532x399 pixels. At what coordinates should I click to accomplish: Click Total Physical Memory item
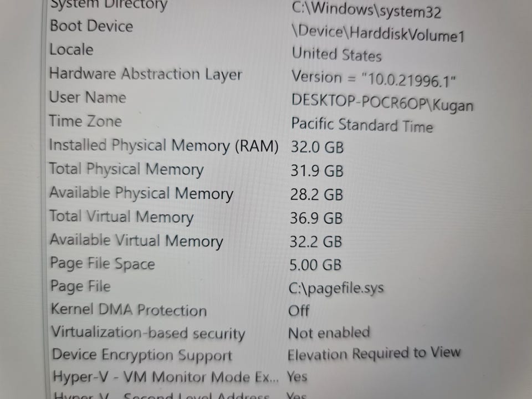(126, 170)
